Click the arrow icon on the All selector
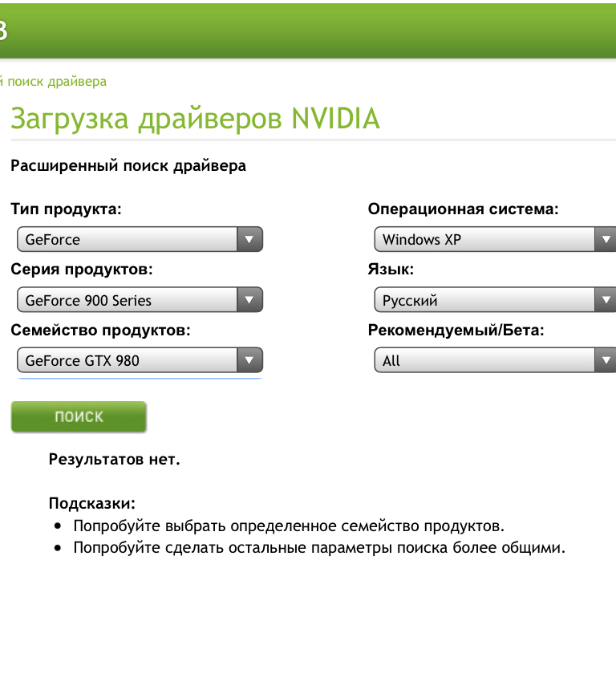 pos(606,361)
